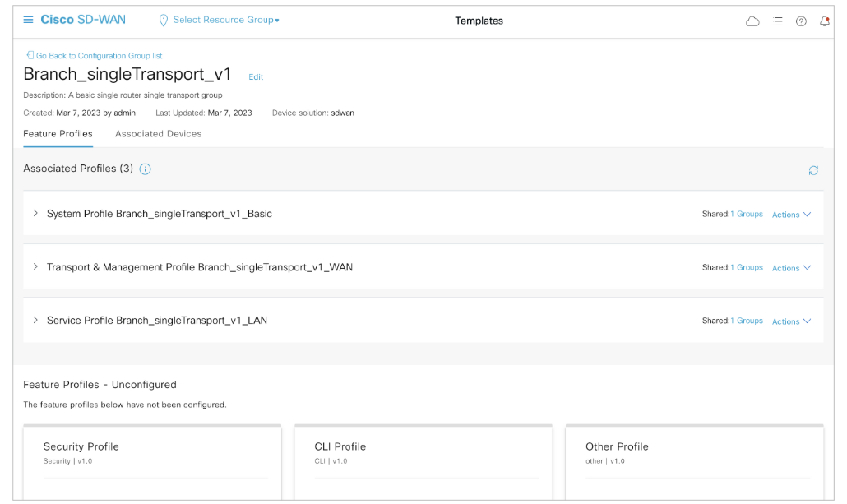Expand the Transport & Management Profile row
Image resolution: width=847 pixels, height=504 pixels.
pyautogui.click(x=35, y=266)
